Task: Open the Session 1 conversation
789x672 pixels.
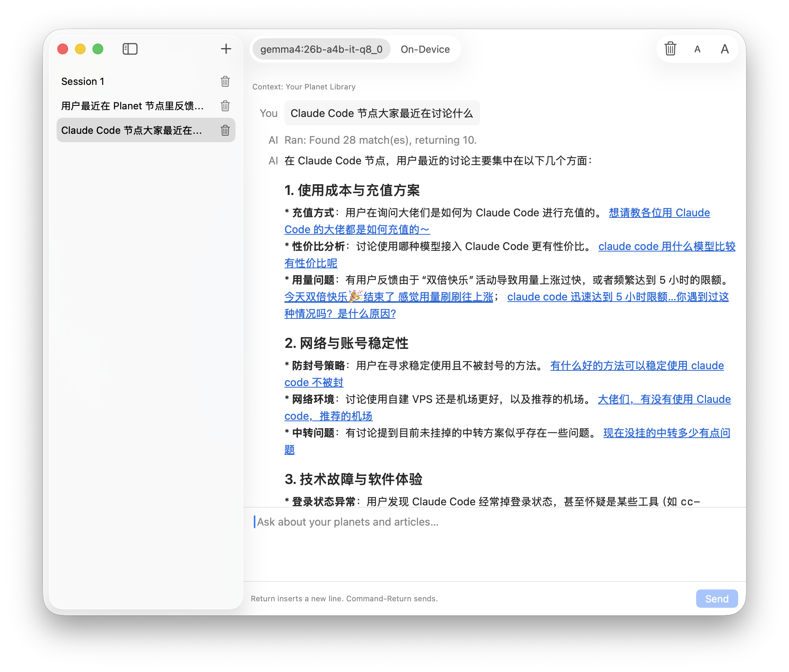Action: point(83,81)
